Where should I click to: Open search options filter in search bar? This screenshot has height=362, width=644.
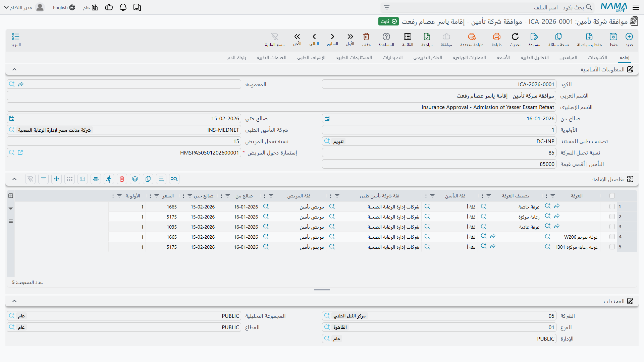(x=387, y=7)
